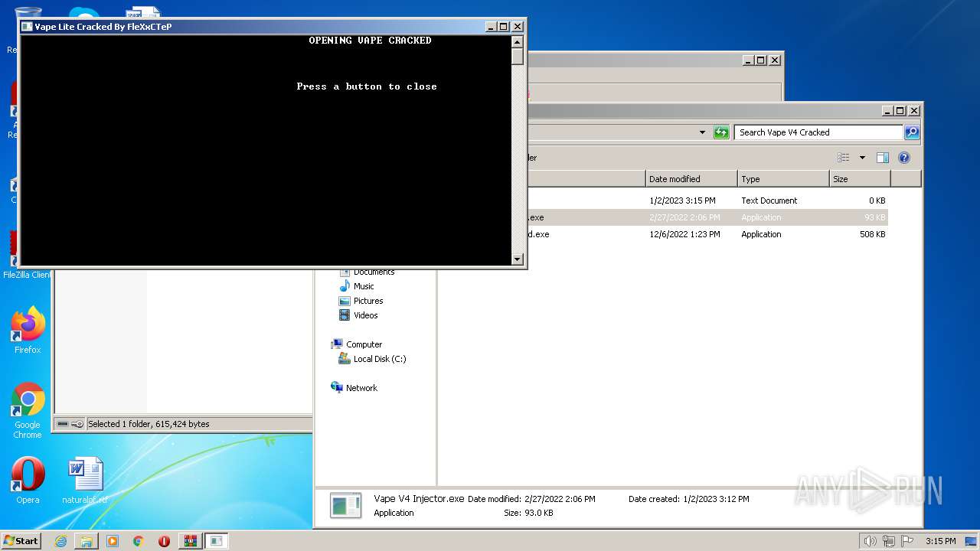Select Computer in the navigation pane
The image size is (980, 551).
pyautogui.click(x=364, y=344)
